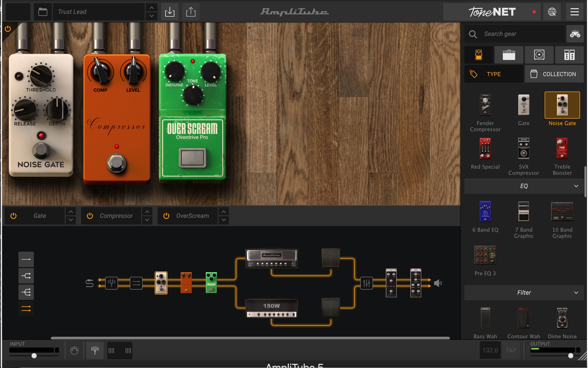Viewport: 588px width, 368px height.
Task: Stomp the orange Compressor footswitch
Action: [116, 163]
